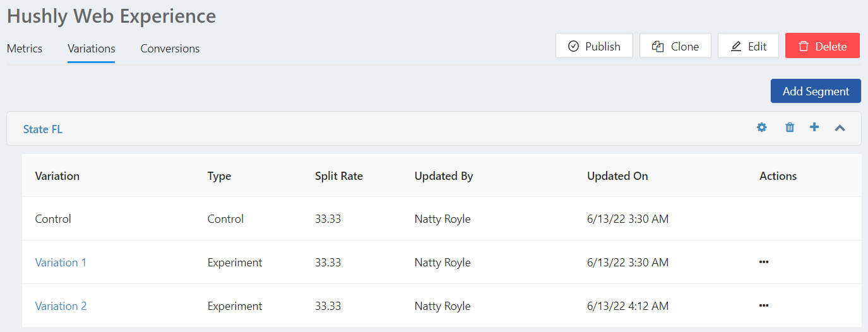
Task: Add variation with plus icon
Action: point(814,127)
